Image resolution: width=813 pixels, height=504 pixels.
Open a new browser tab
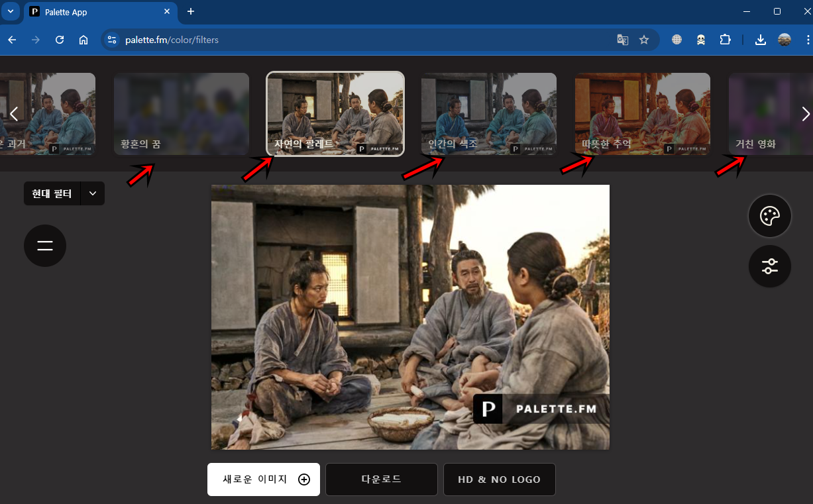point(191,12)
